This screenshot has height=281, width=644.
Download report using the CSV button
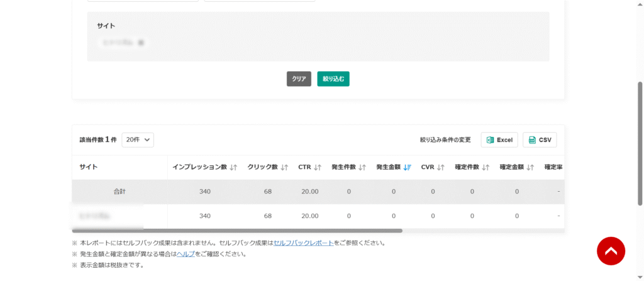point(540,140)
